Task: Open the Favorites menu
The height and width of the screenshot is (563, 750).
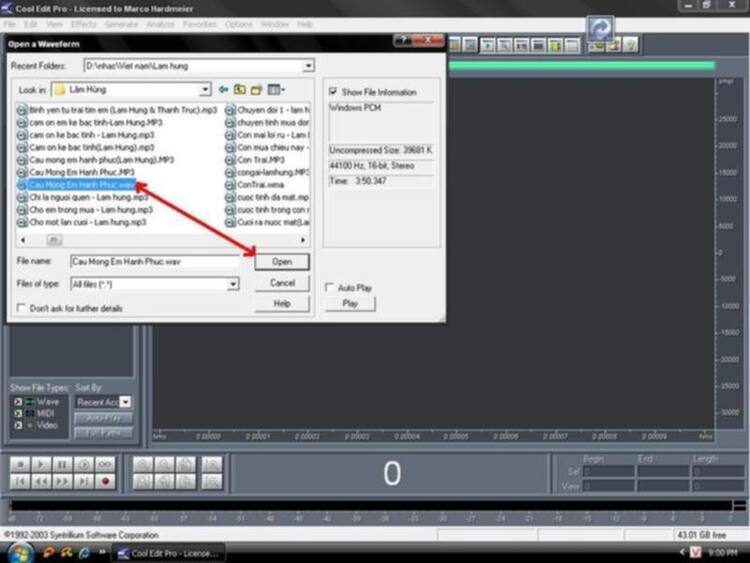Action: click(199, 24)
